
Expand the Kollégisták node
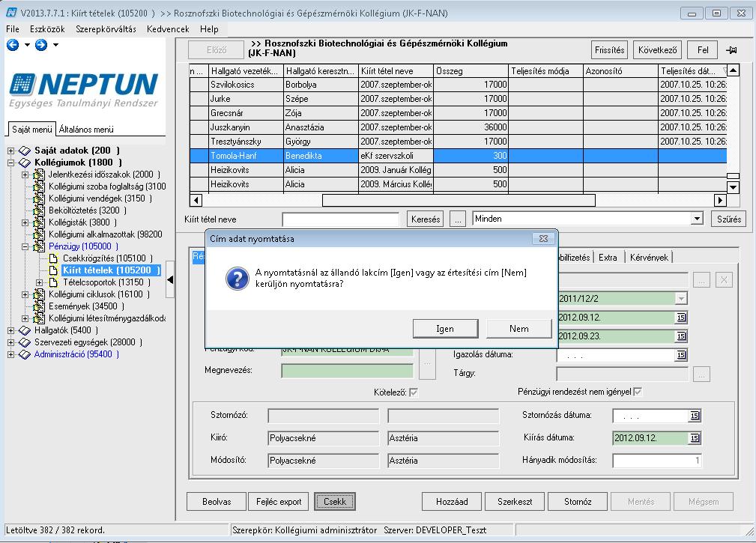pos(25,222)
